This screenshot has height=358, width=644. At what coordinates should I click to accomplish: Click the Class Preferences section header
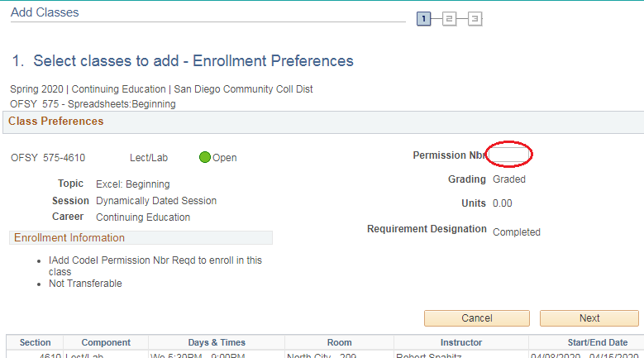point(56,122)
